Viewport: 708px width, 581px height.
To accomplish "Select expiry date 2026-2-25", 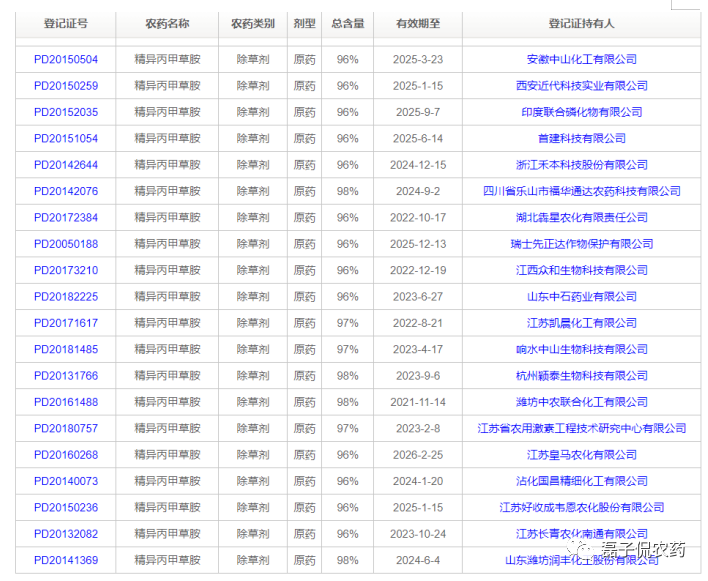I will click(x=418, y=455).
